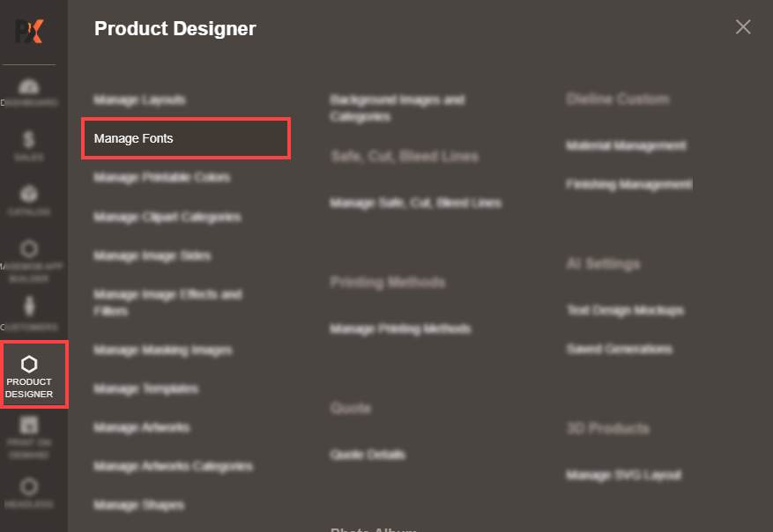773x532 pixels.
Task: Go to Manage Printable Colors
Action: pyautogui.click(x=162, y=177)
